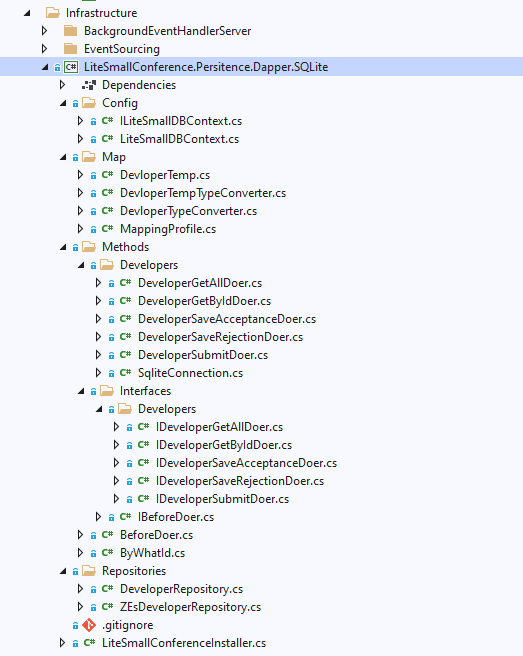Collapse the Methods folder arrow
This screenshot has height=656, width=523.
point(63,247)
